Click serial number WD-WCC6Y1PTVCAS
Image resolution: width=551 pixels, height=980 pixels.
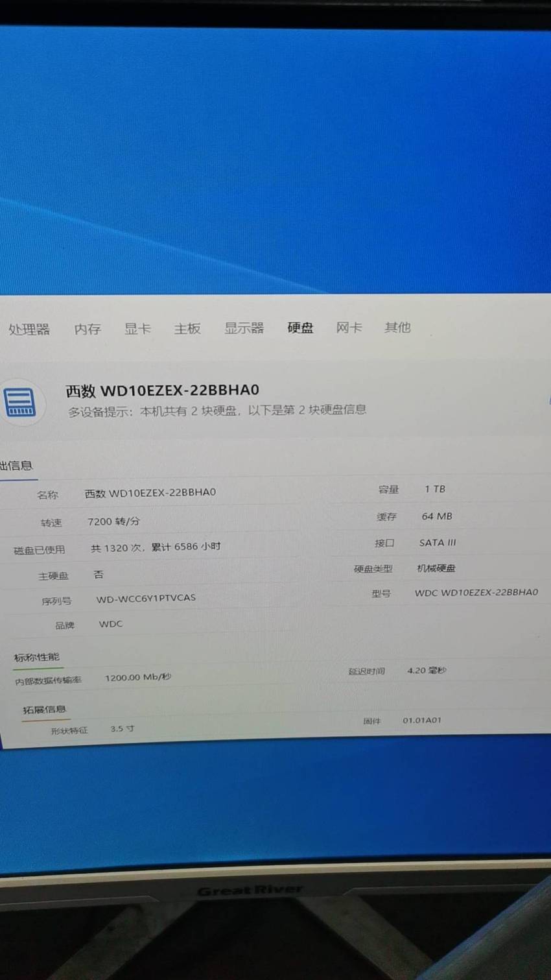click(146, 598)
